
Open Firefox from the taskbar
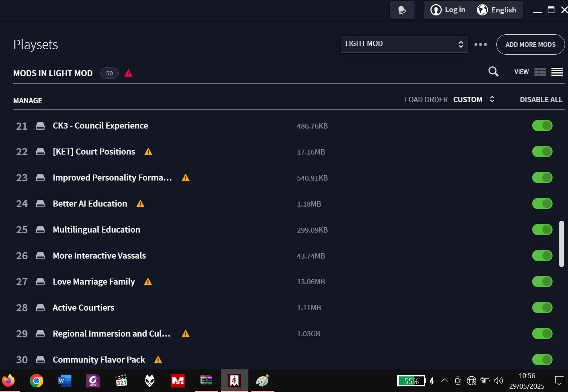coord(8,381)
